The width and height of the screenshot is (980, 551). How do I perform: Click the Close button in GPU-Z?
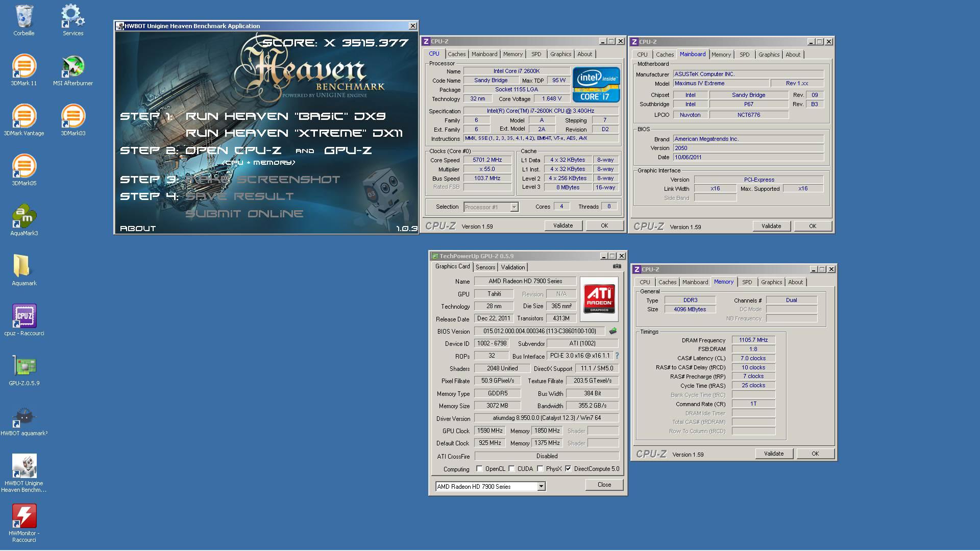click(604, 485)
